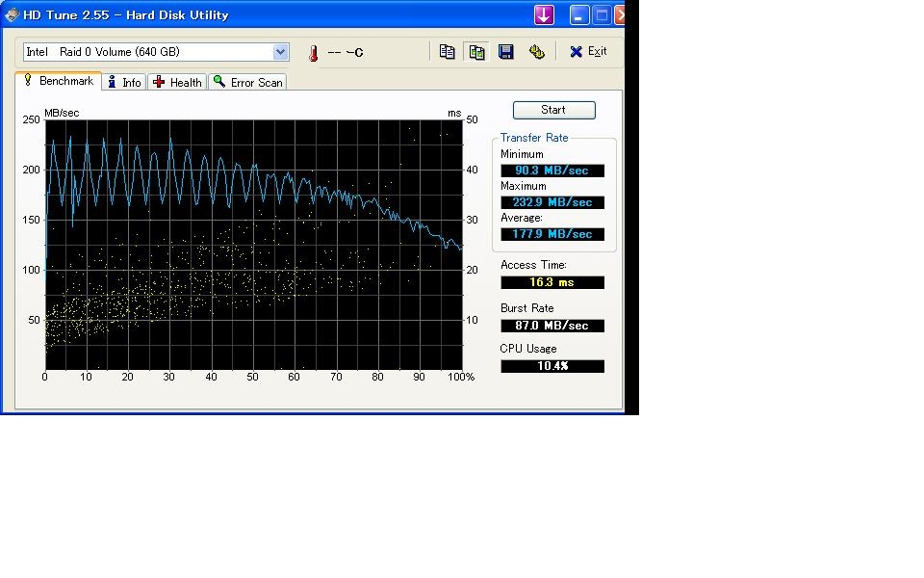Open the drive selection dropdown arrow
The image size is (924, 578).
pyautogui.click(x=280, y=52)
